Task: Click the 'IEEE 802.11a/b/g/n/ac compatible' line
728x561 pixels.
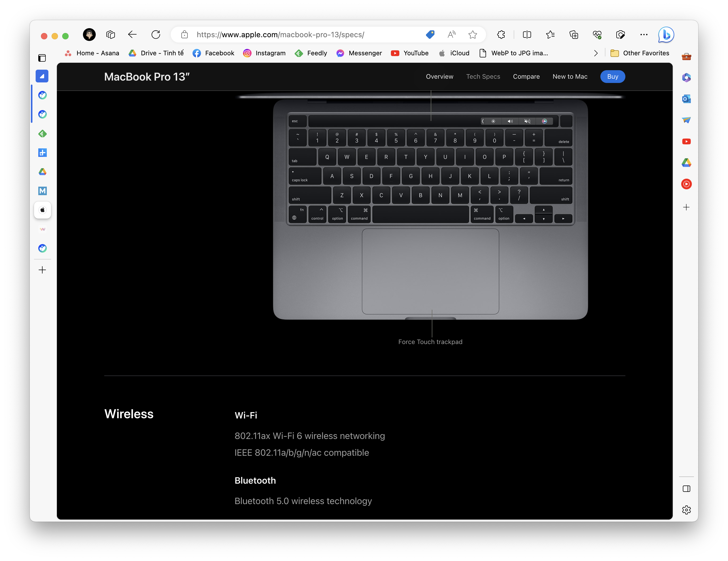Action: [x=302, y=453]
